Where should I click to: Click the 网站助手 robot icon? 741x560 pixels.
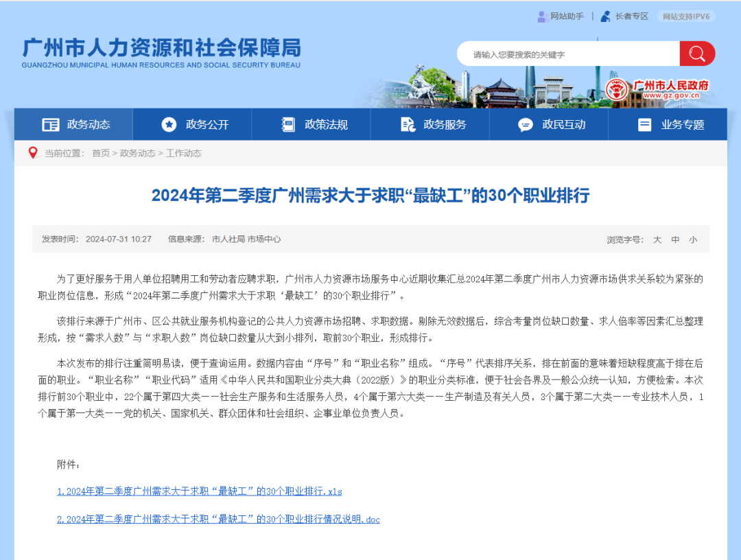click(x=542, y=16)
